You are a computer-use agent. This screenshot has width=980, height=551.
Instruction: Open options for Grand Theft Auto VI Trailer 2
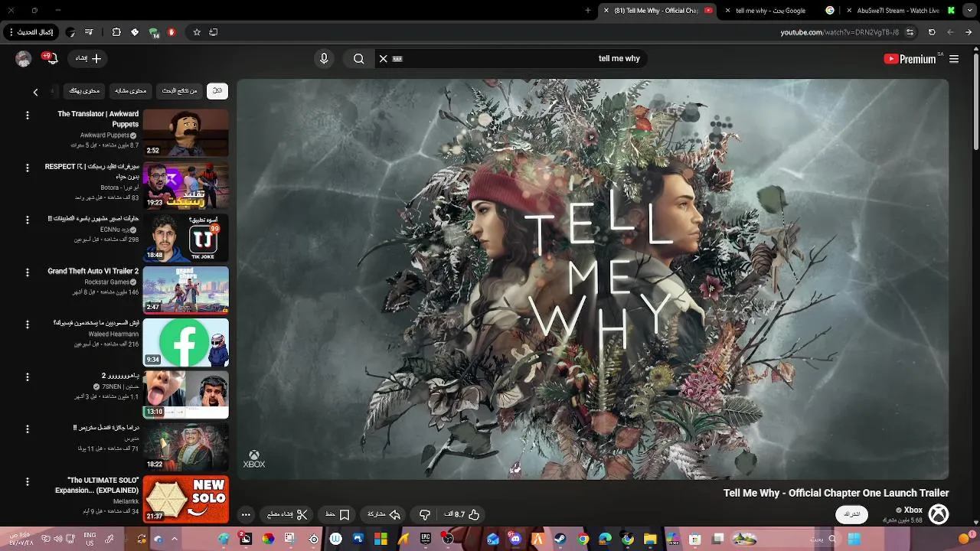[x=28, y=272]
